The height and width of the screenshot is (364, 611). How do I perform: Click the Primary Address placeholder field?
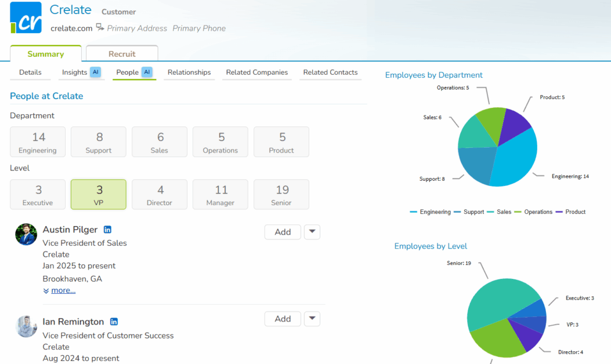point(137,28)
